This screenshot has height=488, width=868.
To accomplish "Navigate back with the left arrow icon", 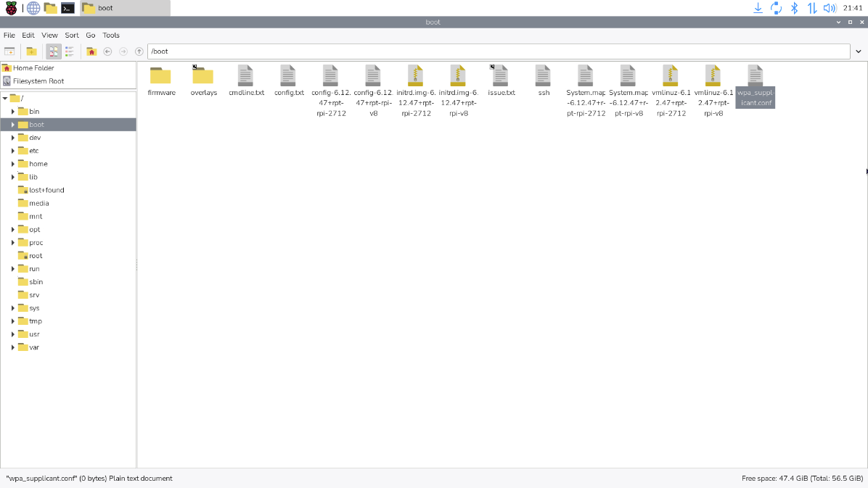I will [107, 51].
